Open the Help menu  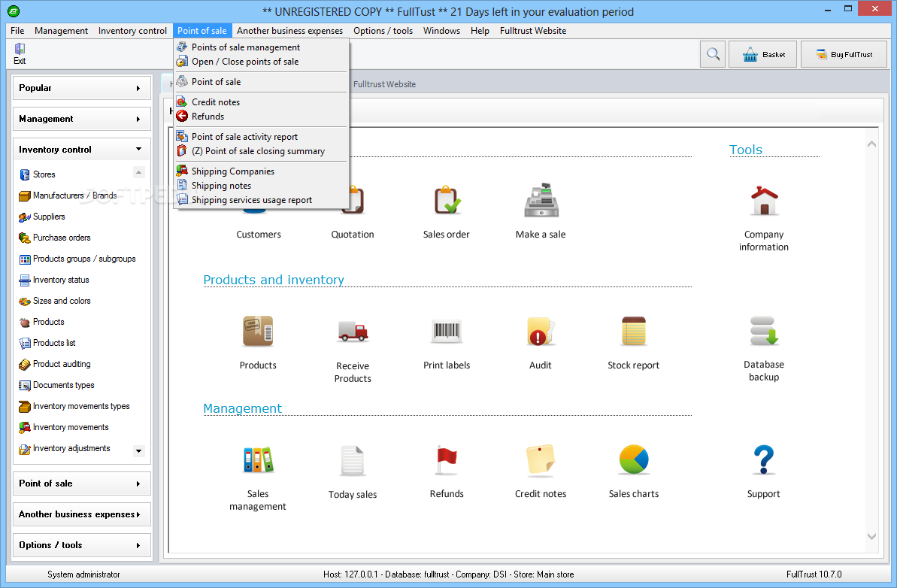point(480,31)
